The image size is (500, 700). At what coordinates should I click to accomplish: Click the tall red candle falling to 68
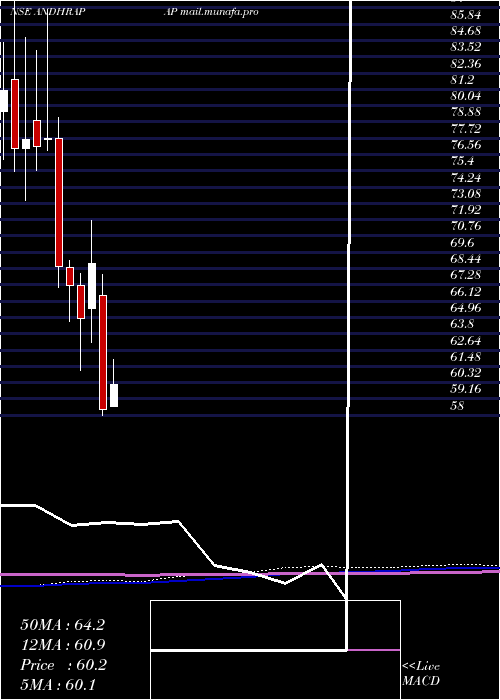point(59,202)
